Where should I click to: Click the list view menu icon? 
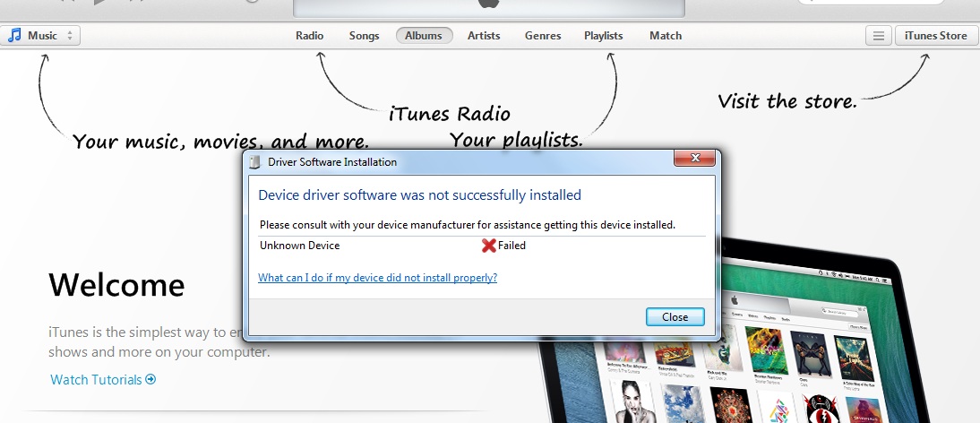point(878,36)
